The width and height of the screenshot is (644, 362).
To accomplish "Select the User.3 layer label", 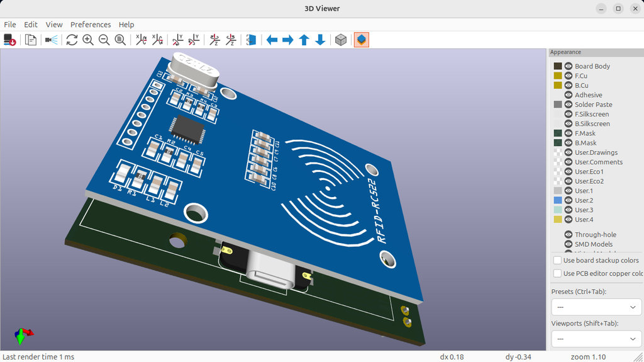I will click(584, 210).
